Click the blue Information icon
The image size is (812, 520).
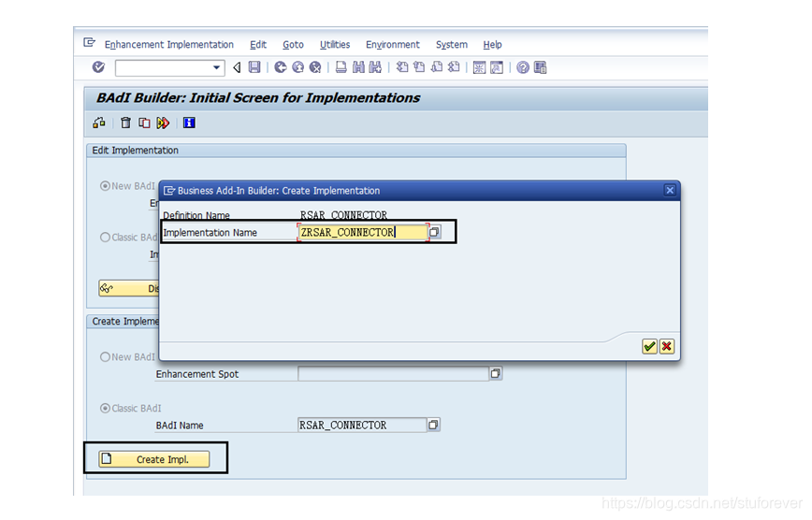tap(189, 123)
